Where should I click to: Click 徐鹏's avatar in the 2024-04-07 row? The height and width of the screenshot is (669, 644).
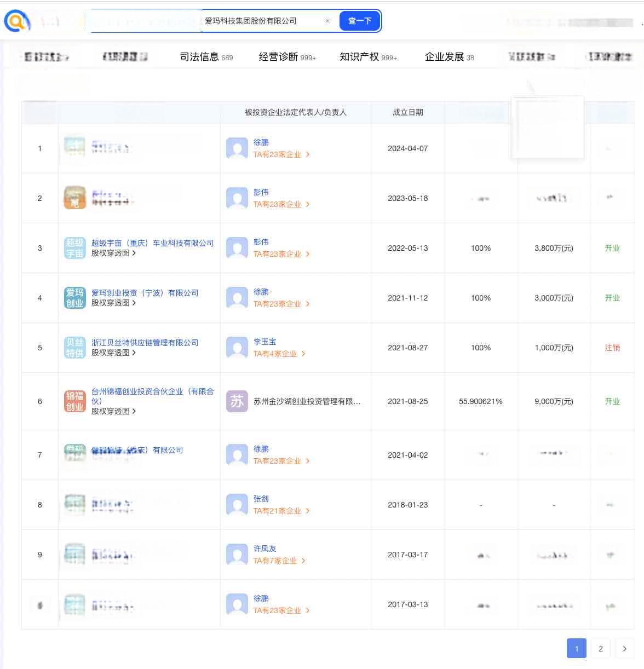click(x=237, y=148)
